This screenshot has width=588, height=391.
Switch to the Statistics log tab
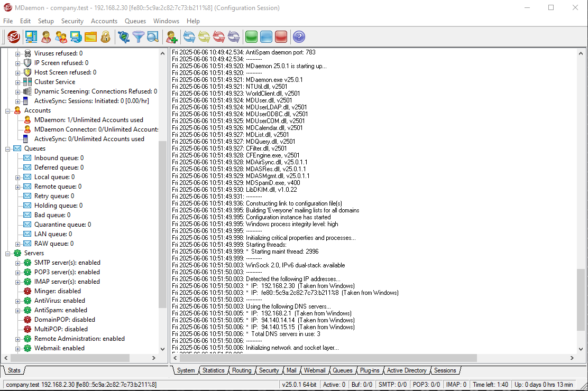point(214,370)
